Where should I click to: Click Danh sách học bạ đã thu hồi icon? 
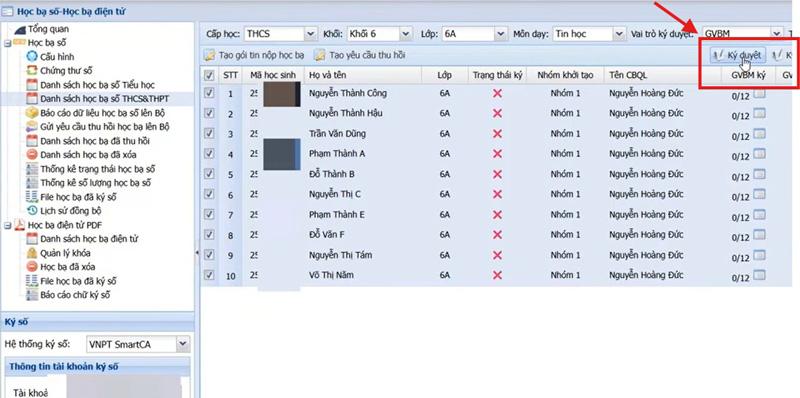point(32,140)
